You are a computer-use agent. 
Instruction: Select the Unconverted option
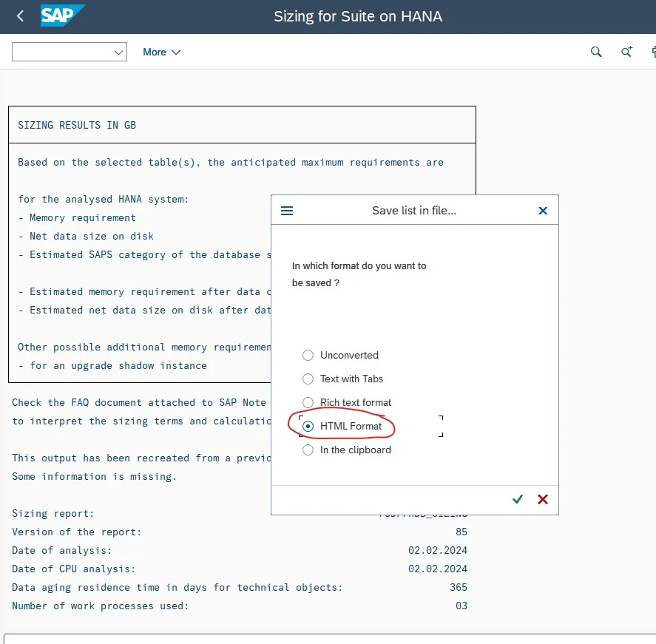click(308, 355)
